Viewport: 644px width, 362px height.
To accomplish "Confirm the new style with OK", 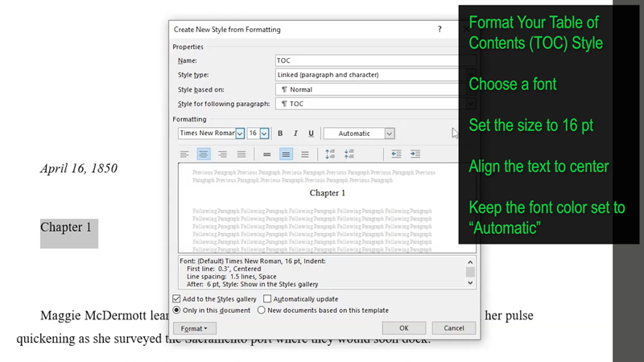I will coord(404,328).
